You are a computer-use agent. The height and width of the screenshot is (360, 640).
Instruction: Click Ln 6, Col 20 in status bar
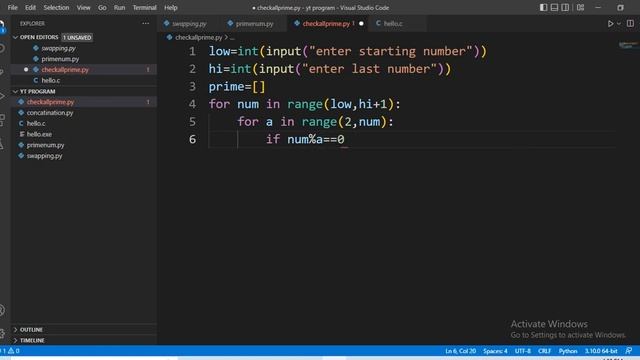point(460,351)
